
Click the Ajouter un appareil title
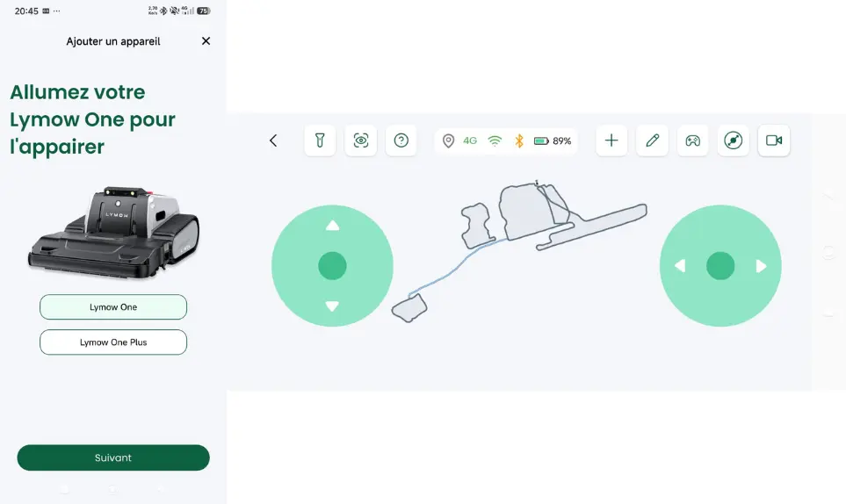tap(113, 41)
